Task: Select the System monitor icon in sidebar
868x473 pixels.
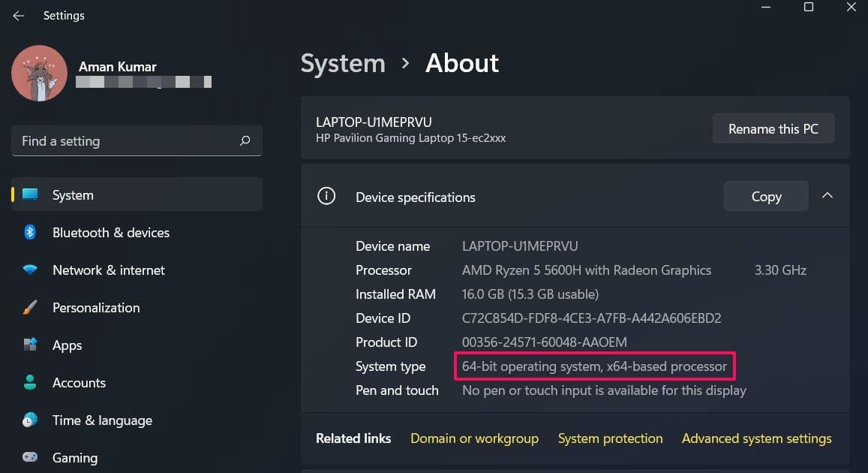Action: click(x=30, y=194)
